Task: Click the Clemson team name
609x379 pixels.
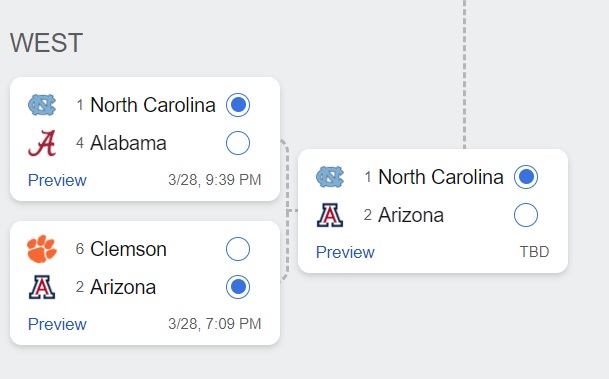Action: [128, 249]
